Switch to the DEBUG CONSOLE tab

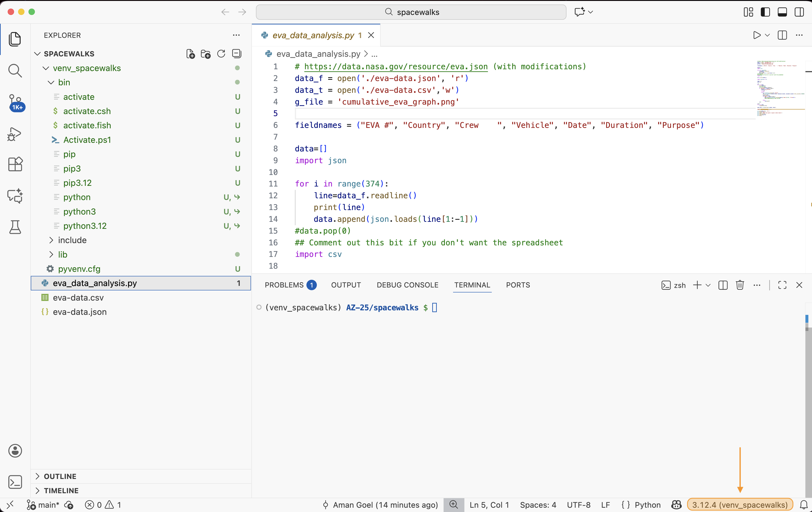pyautogui.click(x=407, y=285)
